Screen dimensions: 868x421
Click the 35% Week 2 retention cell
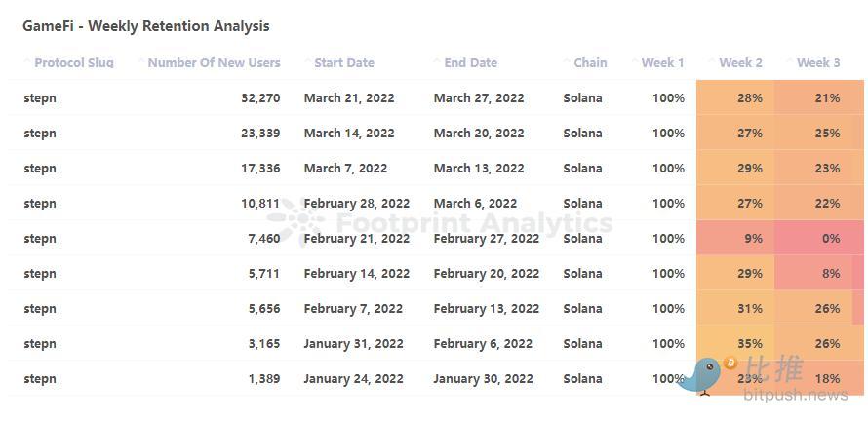tap(750, 343)
